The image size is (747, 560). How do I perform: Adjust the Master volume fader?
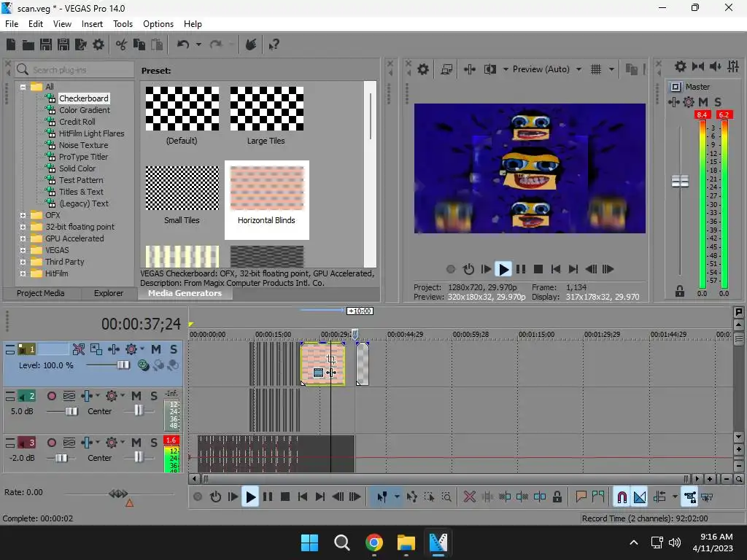tap(680, 181)
